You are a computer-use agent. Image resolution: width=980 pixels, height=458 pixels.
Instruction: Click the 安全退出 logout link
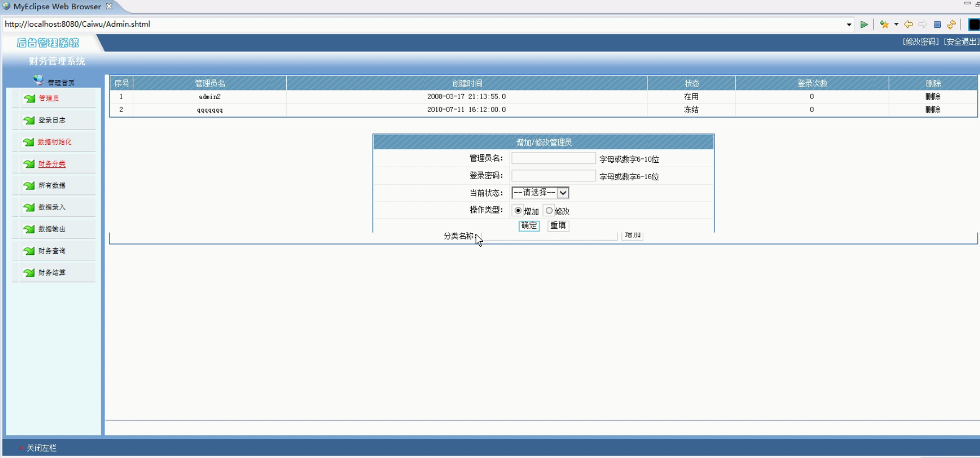961,42
